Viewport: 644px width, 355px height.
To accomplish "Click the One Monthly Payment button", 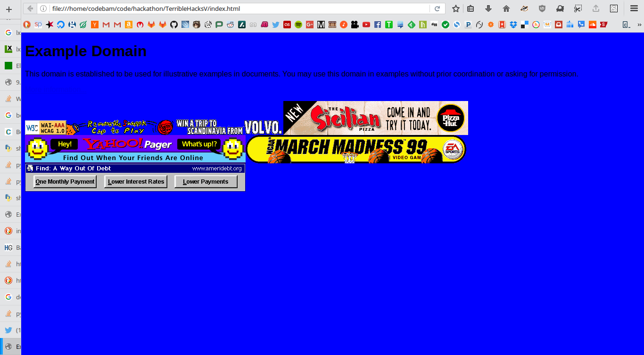I will point(65,182).
